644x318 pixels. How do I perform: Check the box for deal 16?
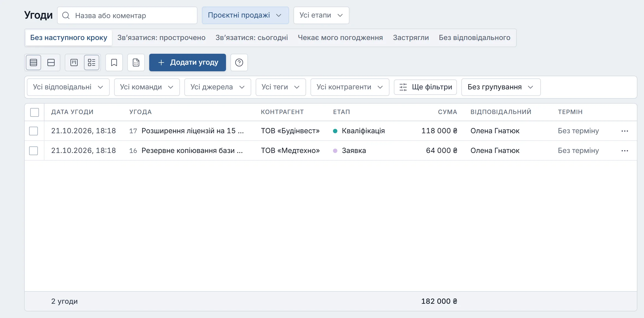click(33, 151)
